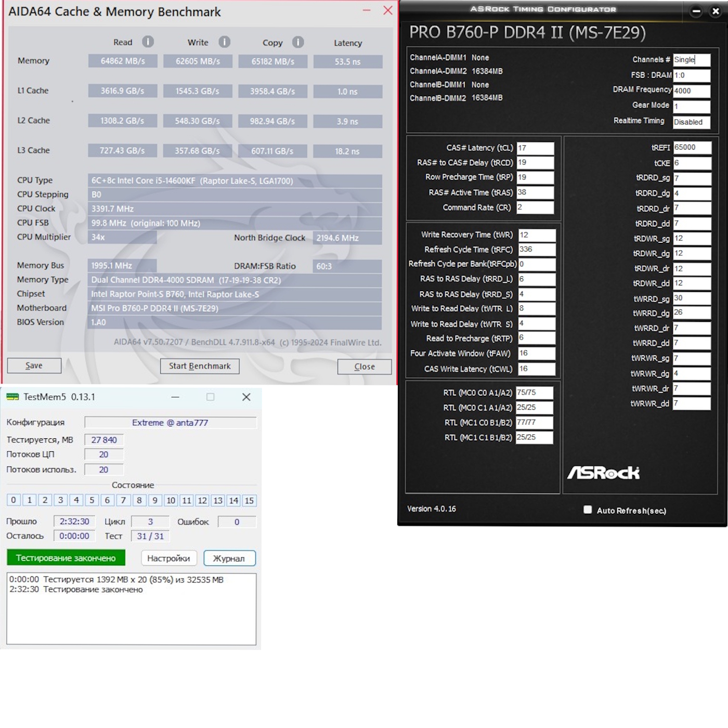This screenshot has width=728, height=728.
Task: Click the Write info icon in AIDA64
Action: click(224, 42)
